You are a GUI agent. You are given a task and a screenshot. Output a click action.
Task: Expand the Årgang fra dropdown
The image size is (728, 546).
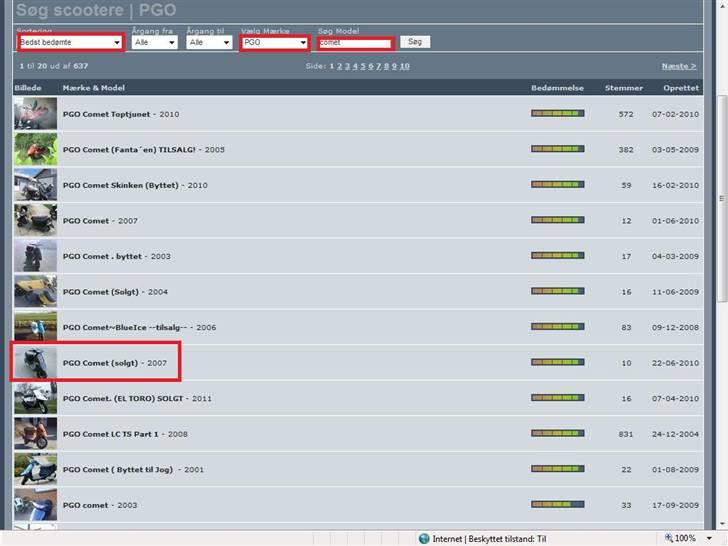pos(155,43)
